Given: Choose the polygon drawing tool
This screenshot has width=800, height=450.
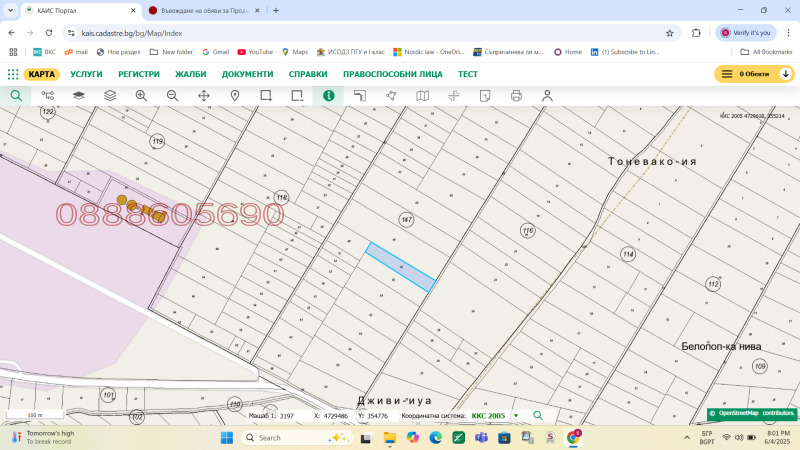Looking at the screenshot, I should pos(391,96).
